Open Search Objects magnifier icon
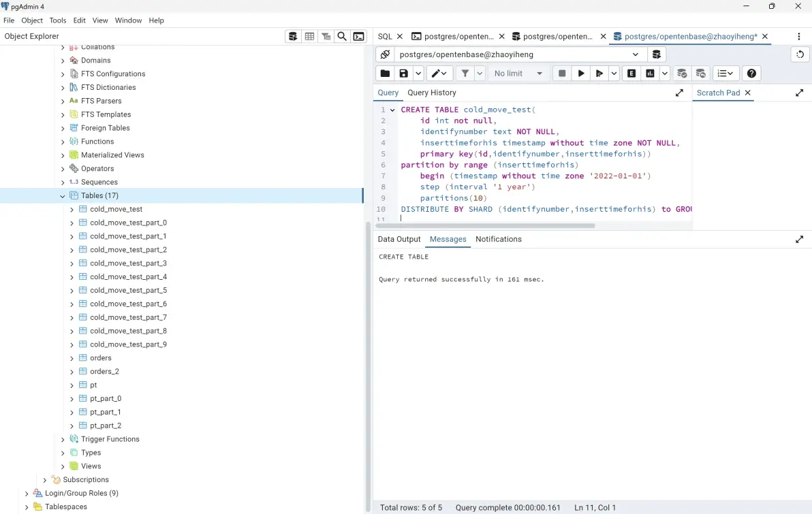 pos(342,36)
